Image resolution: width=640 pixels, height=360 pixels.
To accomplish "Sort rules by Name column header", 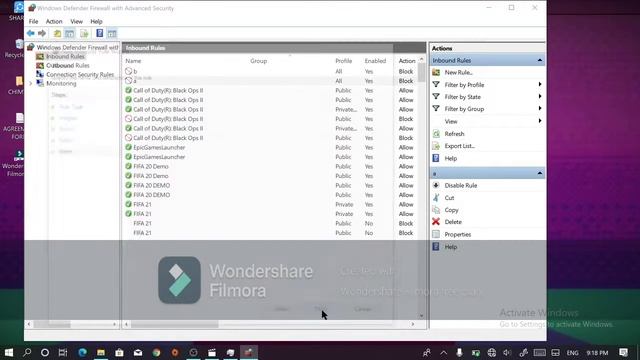I will coord(133,61).
